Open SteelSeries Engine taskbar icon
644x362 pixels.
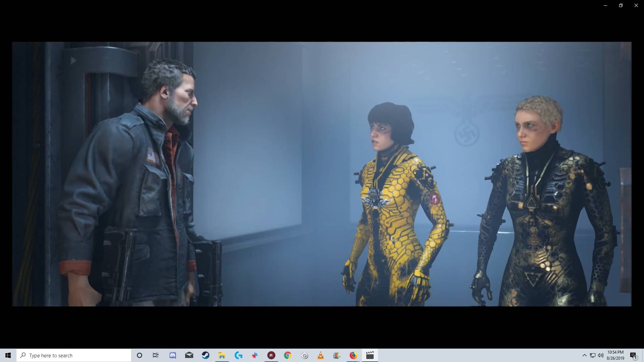(304, 355)
